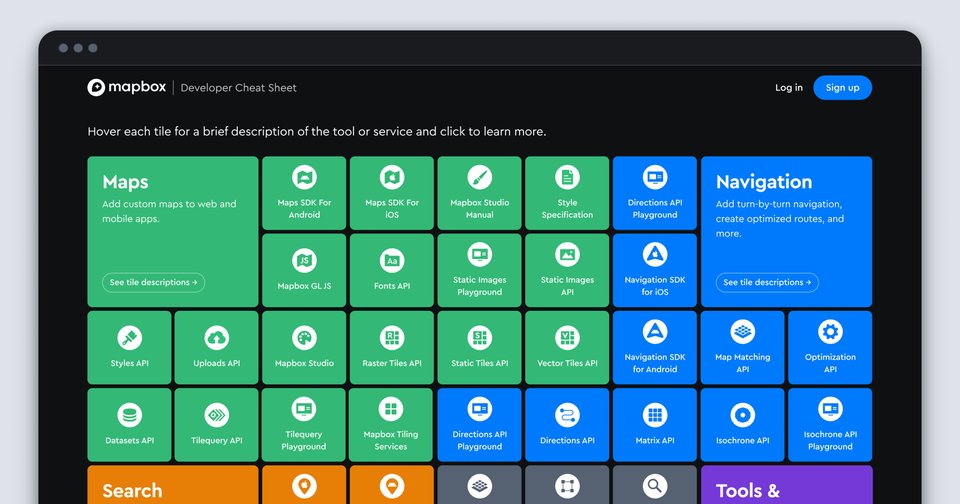The image size is (960, 504).
Task: Open the Matrix API grid icon
Action: [655, 414]
